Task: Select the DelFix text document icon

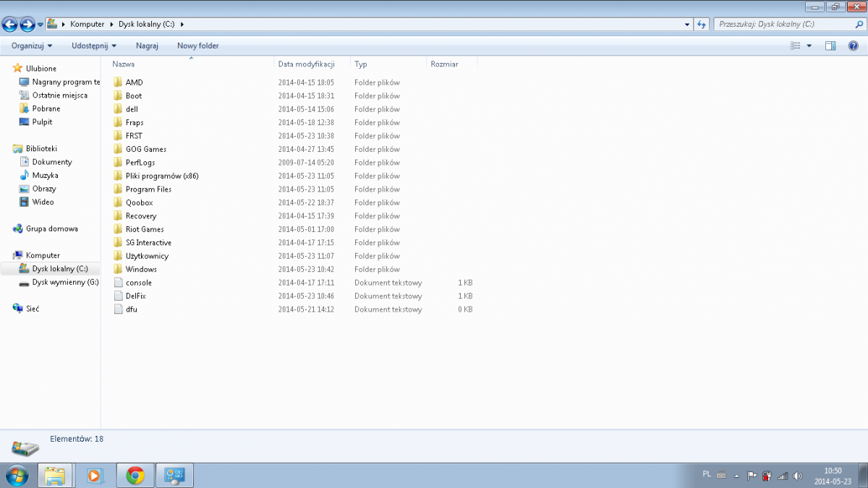Action: 119,296
